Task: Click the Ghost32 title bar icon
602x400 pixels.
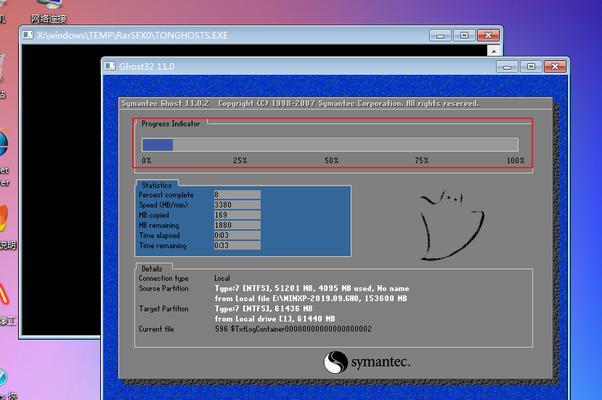Action: (x=110, y=66)
